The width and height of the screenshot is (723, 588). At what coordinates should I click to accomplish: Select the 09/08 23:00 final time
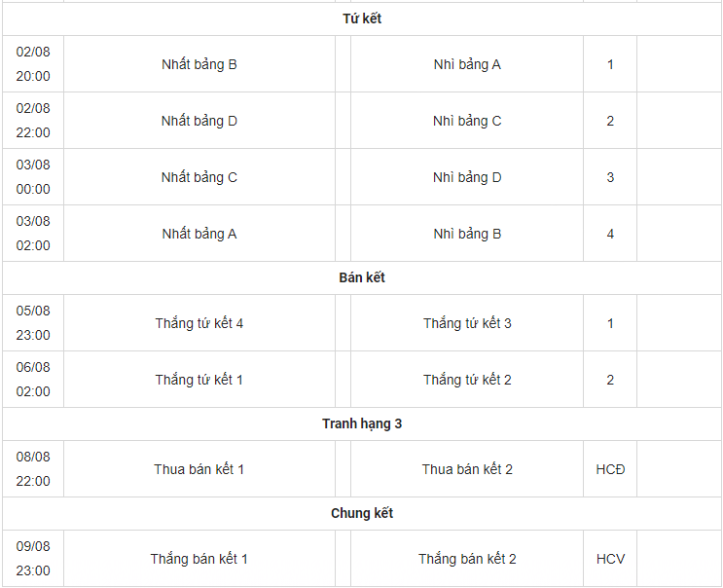pos(33,559)
